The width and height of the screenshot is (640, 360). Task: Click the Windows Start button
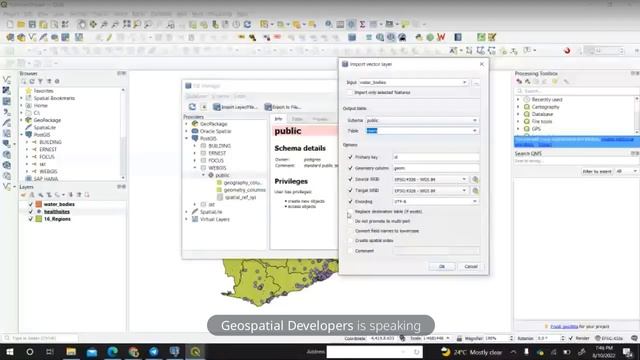[9, 351]
